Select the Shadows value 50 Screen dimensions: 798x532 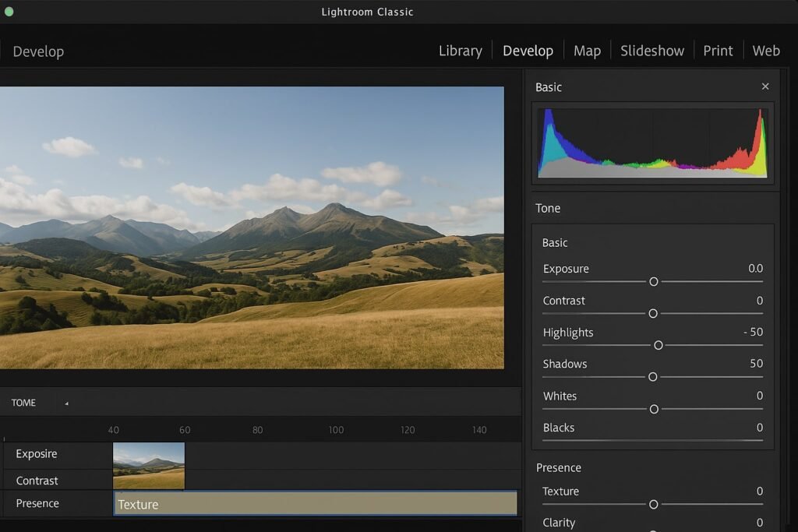point(756,364)
